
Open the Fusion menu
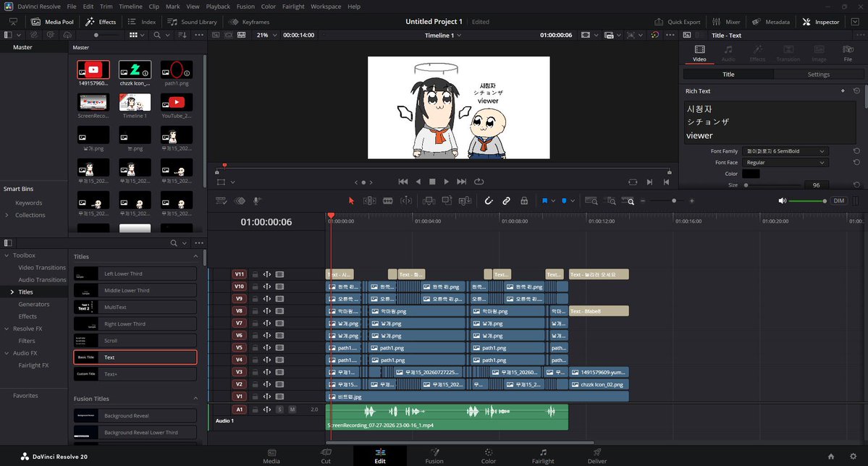tap(245, 6)
